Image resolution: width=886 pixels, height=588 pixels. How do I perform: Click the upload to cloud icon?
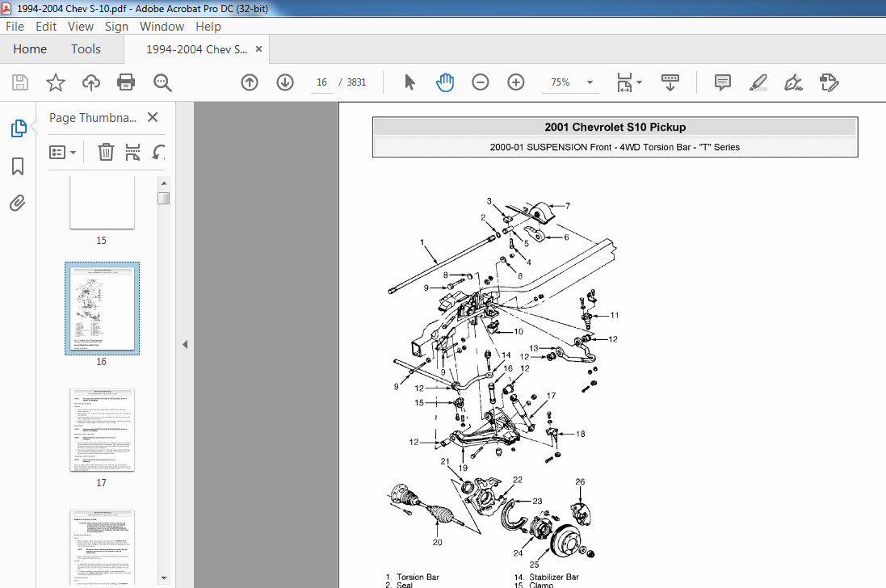(x=91, y=82)
